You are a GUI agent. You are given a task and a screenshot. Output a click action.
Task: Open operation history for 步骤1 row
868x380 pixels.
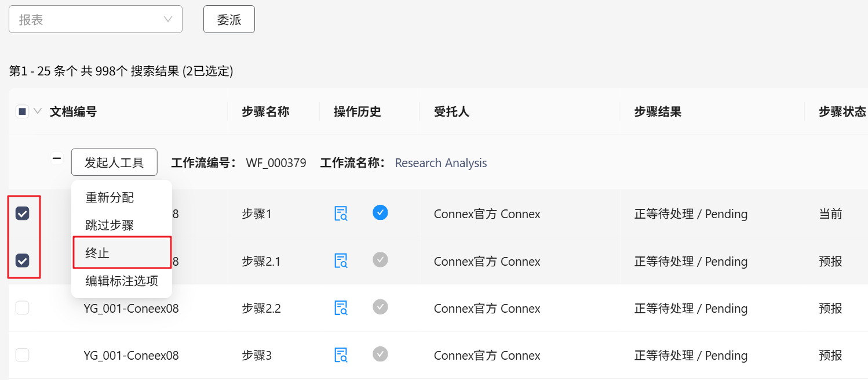(x=341, y=214)
